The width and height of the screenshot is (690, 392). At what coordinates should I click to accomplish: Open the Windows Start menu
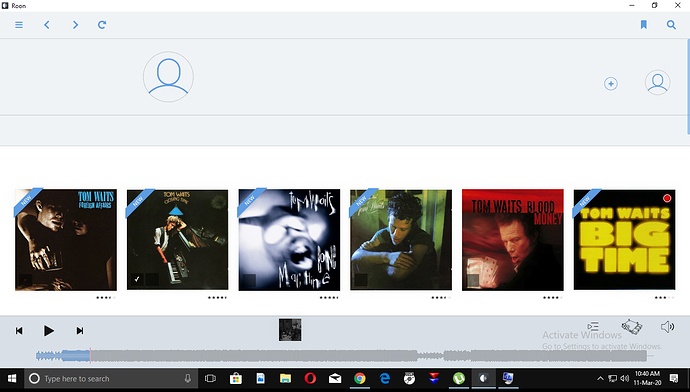pos(12,378)
